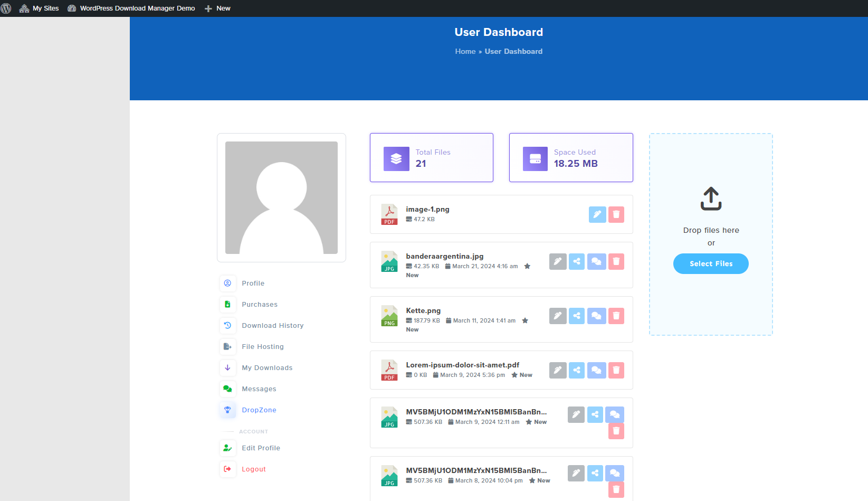Edit the March 8 MV5BMjU1ODM file
The width and height of the screenshot is (868, 501).
pos(576,473)
